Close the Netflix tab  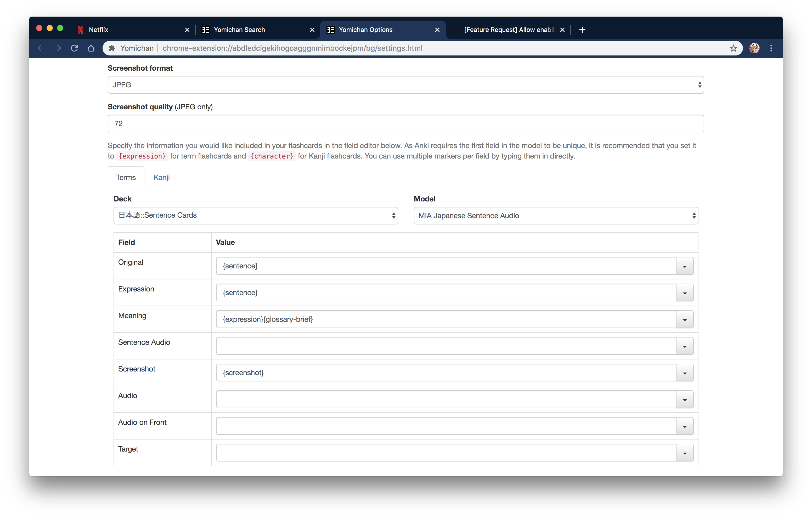(188, 30)
